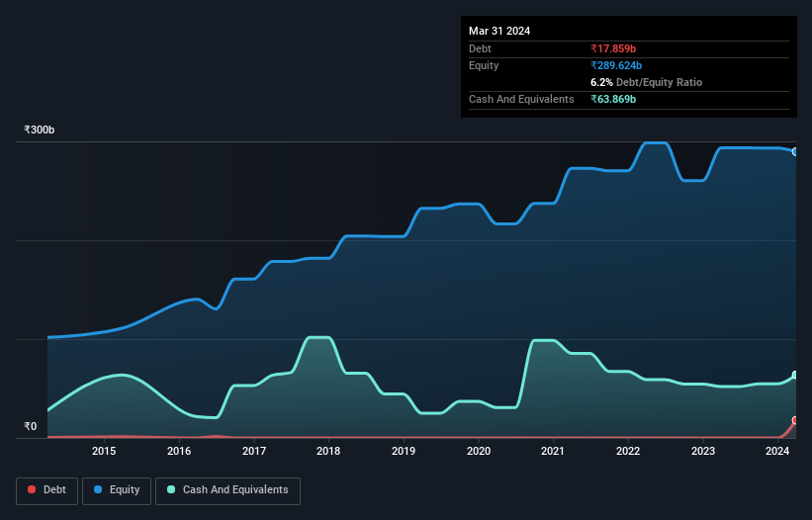Click the blue Equity legend dot
Screen dimensions: 812x520
click(x=98, y=489)
